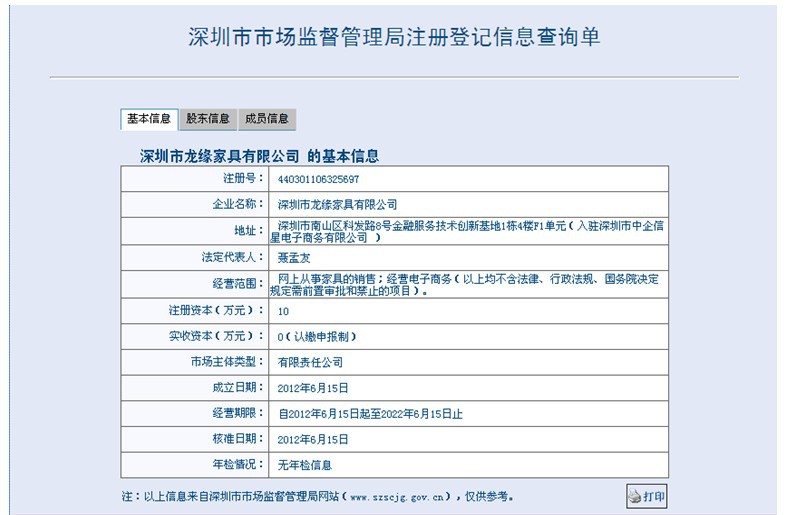Click the business scope text in 经营范围 row
The width and height of the screenshot is (789, 515).
tap(467, 285)
